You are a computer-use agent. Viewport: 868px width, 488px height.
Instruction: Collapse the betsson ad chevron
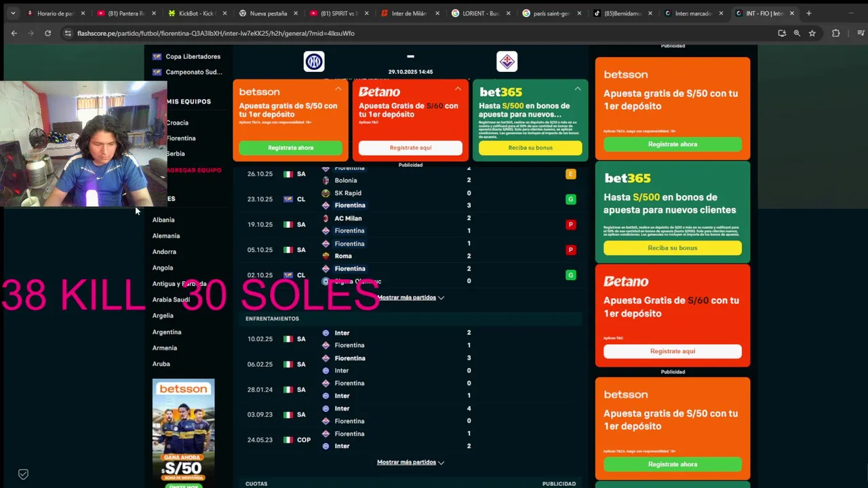pyautogui.click(x=338, y=89)
